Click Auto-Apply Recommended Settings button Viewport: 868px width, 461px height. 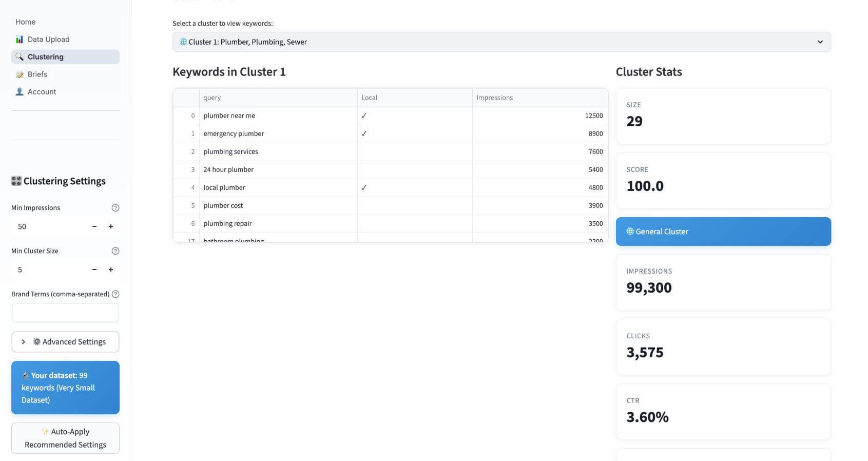coord(65,438)
